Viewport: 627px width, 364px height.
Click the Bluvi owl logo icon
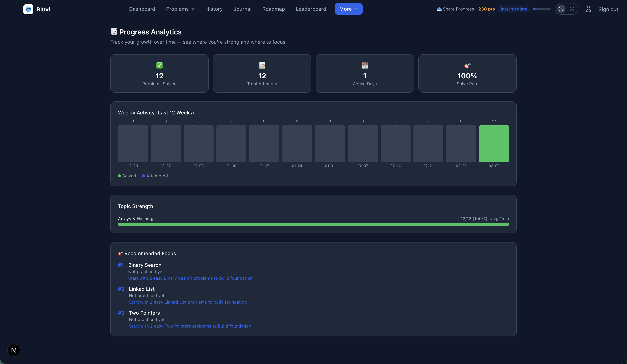click(x=28, y=9)
